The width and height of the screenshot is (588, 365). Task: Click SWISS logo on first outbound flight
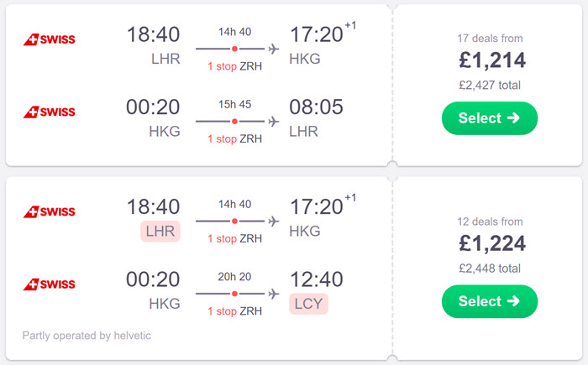pos(49,39)
